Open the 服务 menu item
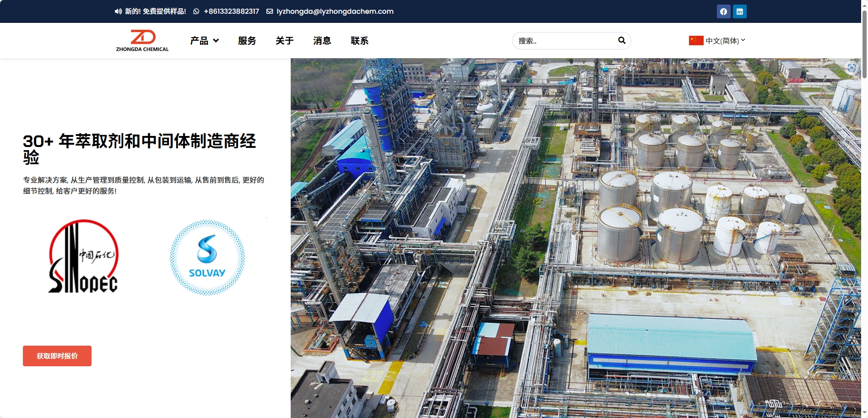The width and height of the screenshot is (868, 418). (x=247, y=41)
